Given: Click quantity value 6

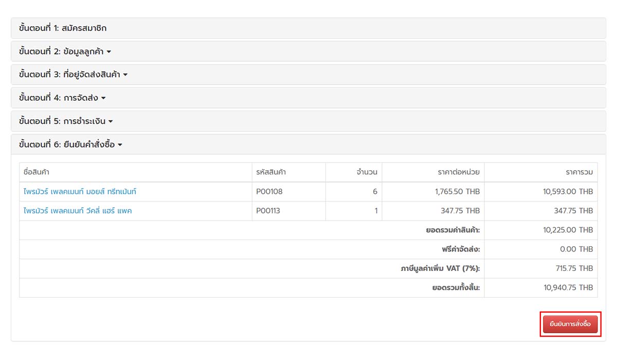Looking at the screenshot, I should (375, 192).
